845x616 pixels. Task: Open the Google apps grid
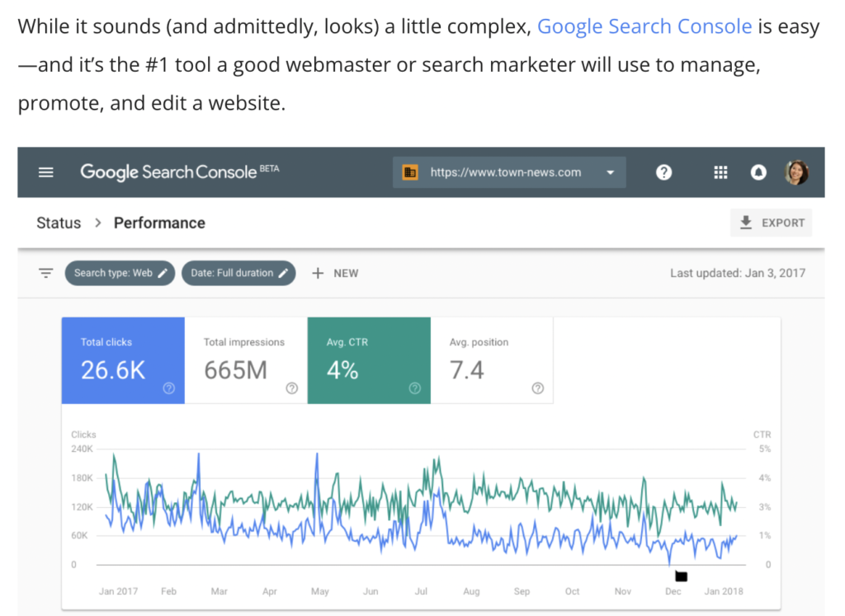coord(720,172)
